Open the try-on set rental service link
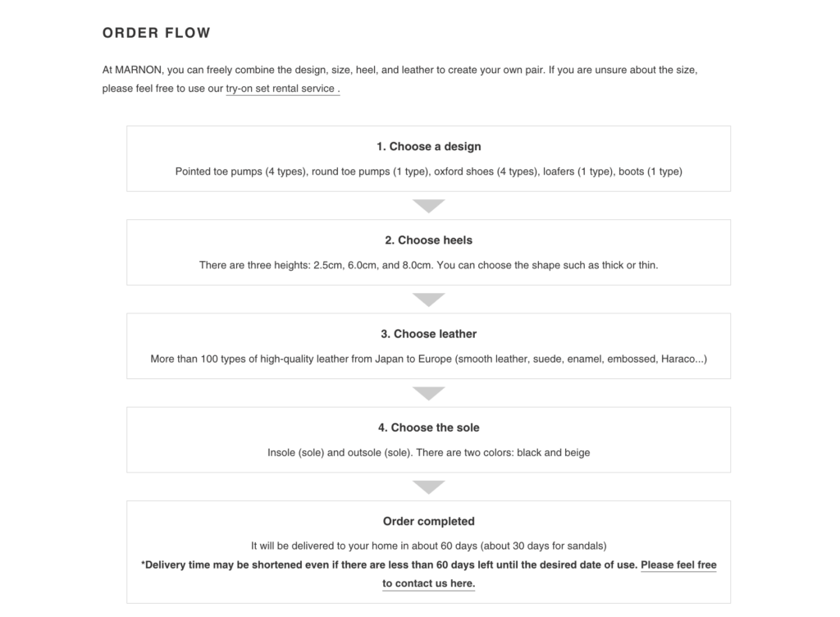Screen dimensions: 840x617 (280, 89)
